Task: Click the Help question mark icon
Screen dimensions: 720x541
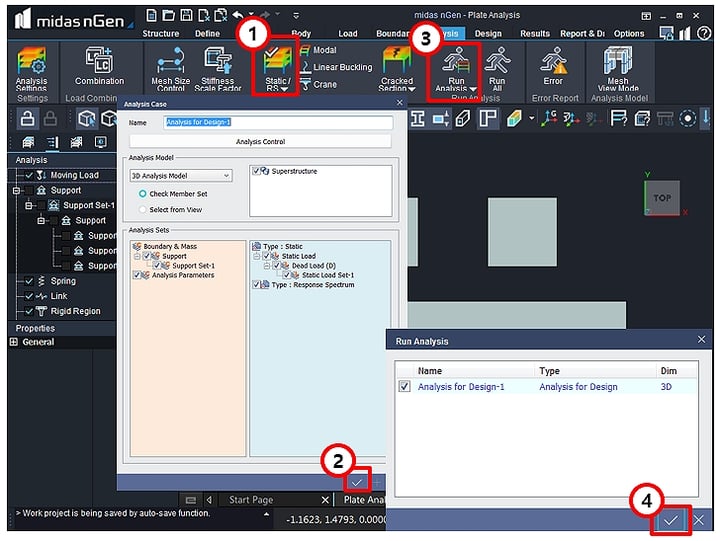Action: coord(703,33)
